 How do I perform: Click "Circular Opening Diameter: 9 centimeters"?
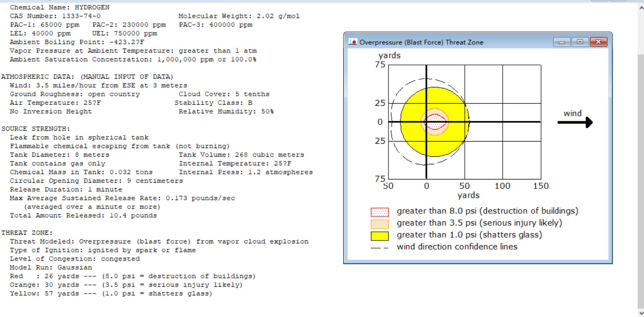pyautogui.click(x=96, y=181)
